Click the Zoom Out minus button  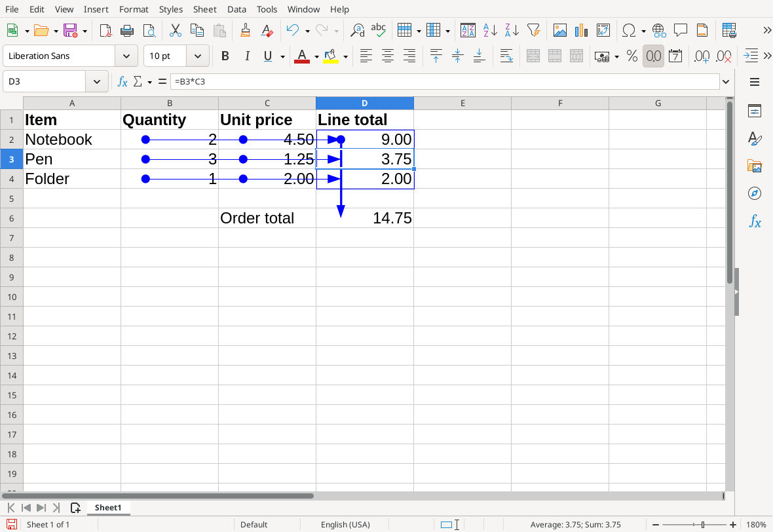click(x=656, y=525)
